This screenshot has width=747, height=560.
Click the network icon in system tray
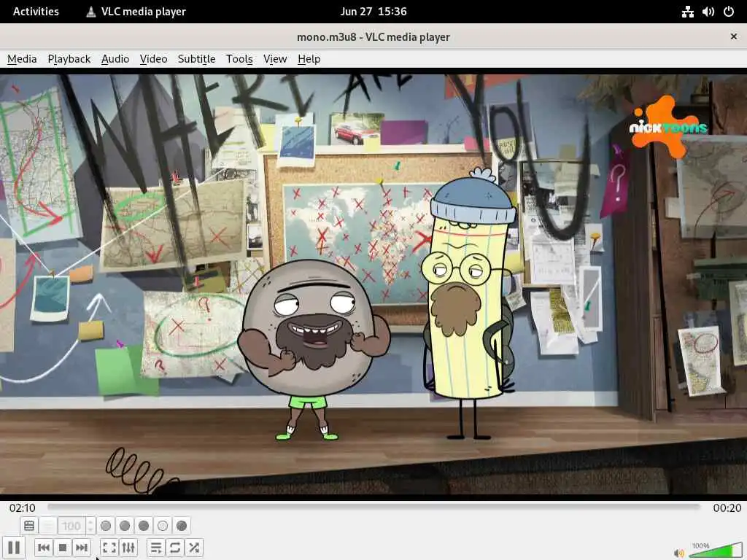coord(687,12)
